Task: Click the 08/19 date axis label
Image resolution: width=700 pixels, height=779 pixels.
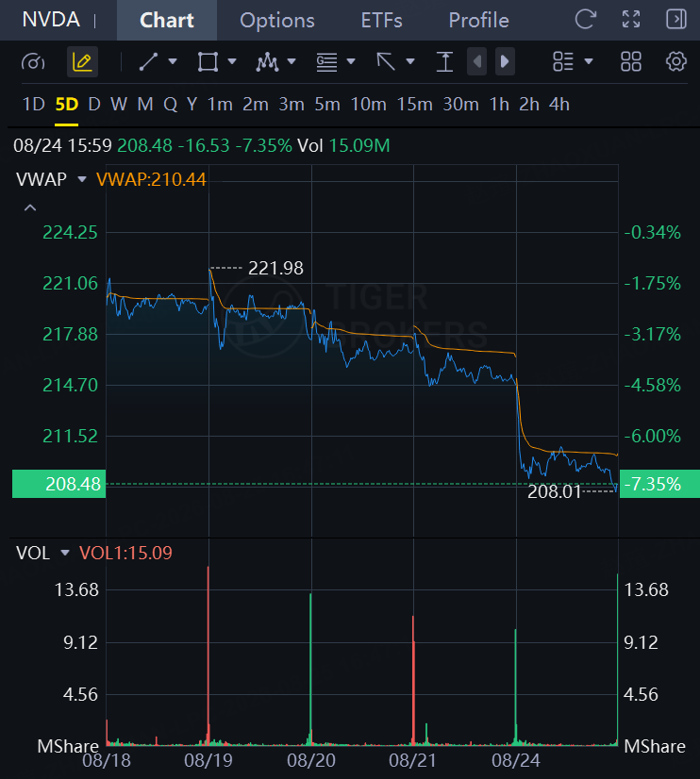Action: 208,761
